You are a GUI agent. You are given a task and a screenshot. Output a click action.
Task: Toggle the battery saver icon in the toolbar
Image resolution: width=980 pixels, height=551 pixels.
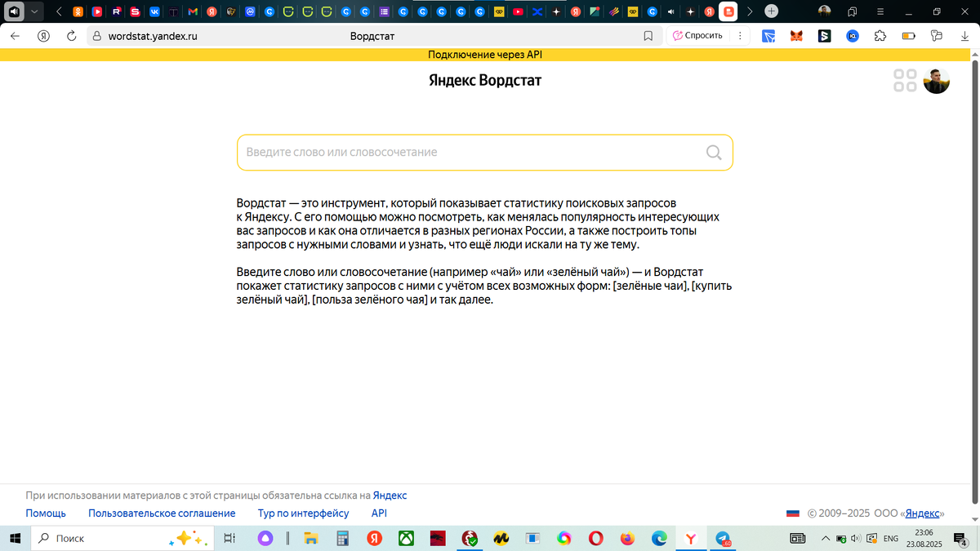coord(908,36)
